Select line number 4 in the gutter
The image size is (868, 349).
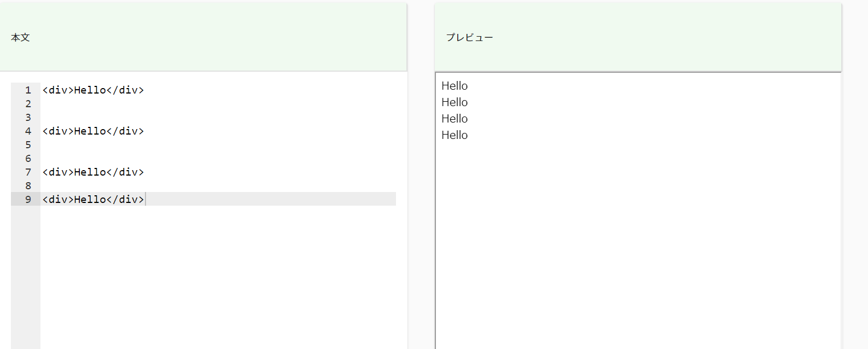[28, 131]
